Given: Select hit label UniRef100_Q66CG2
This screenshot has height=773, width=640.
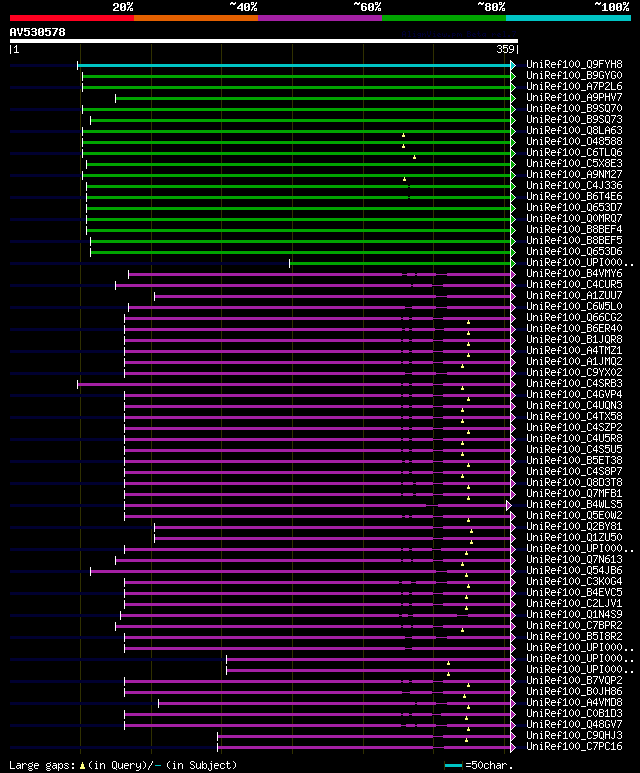Looking at the screenshot, I should point(574,317).
